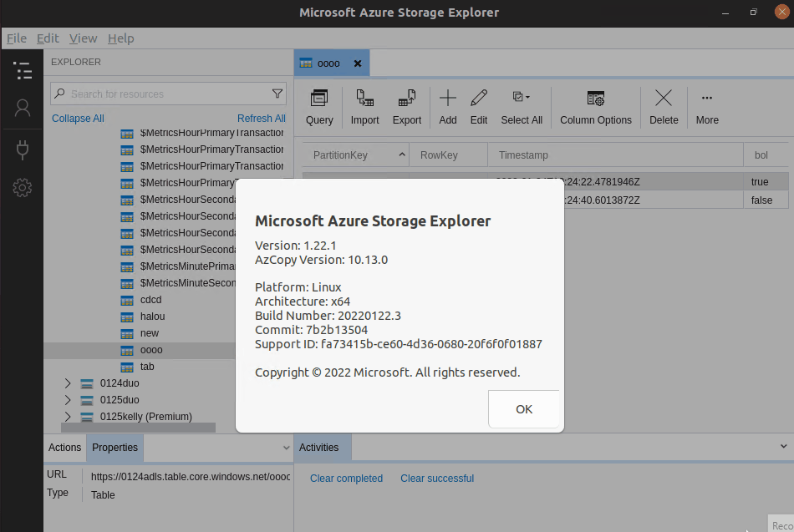Open the Account Management icon
This screenshot has height=532, width=794.
(x=23, y=109)
